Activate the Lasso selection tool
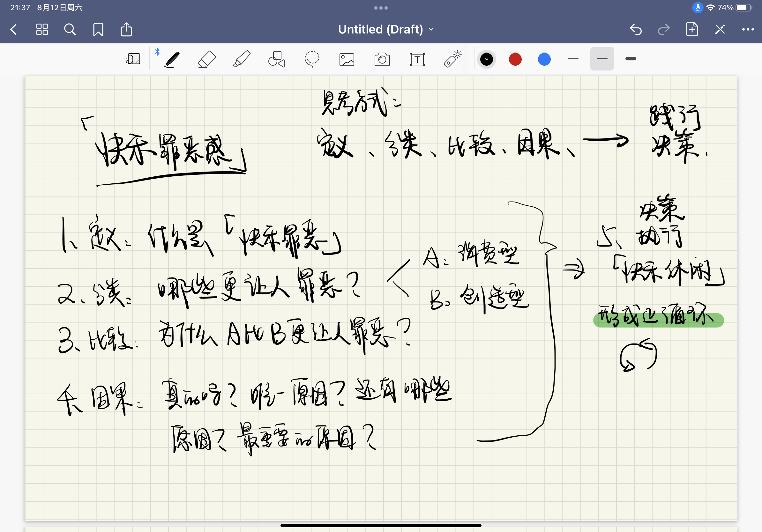Image resolution: width=762 pixels, height=532 pixels. (x=312, y=59)
